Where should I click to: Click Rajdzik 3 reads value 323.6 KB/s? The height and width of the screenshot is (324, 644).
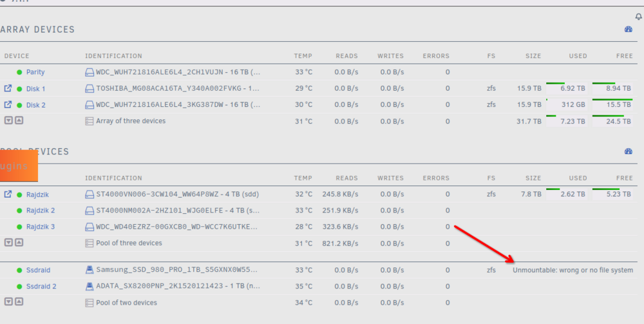[x=340, y=227]
